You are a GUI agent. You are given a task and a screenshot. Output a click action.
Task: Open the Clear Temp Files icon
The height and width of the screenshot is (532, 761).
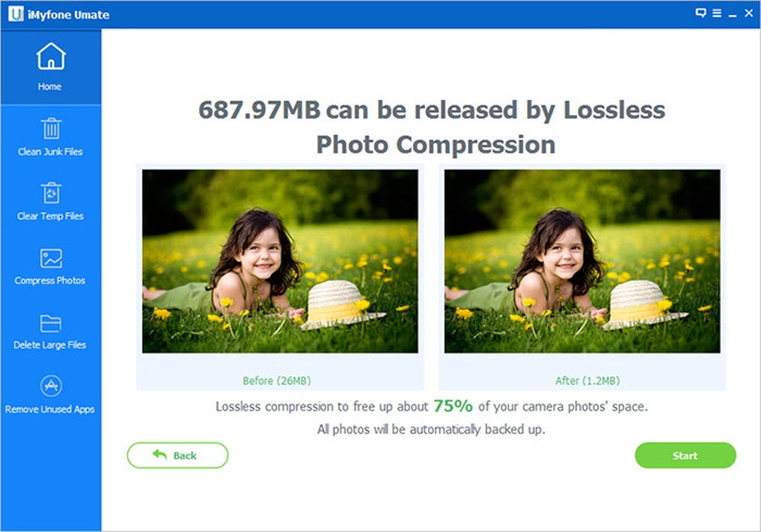pyautogui.click(x=51, y=193)
